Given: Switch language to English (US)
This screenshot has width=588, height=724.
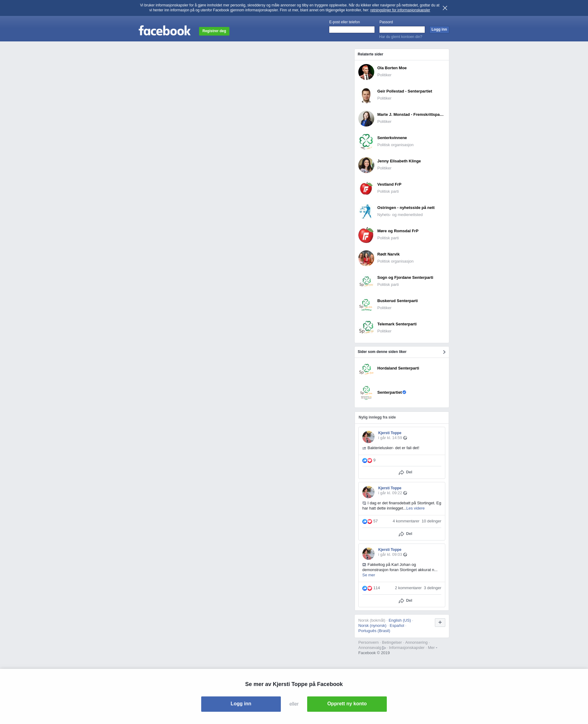Looking at the screenshot, I should click(400, 620).
